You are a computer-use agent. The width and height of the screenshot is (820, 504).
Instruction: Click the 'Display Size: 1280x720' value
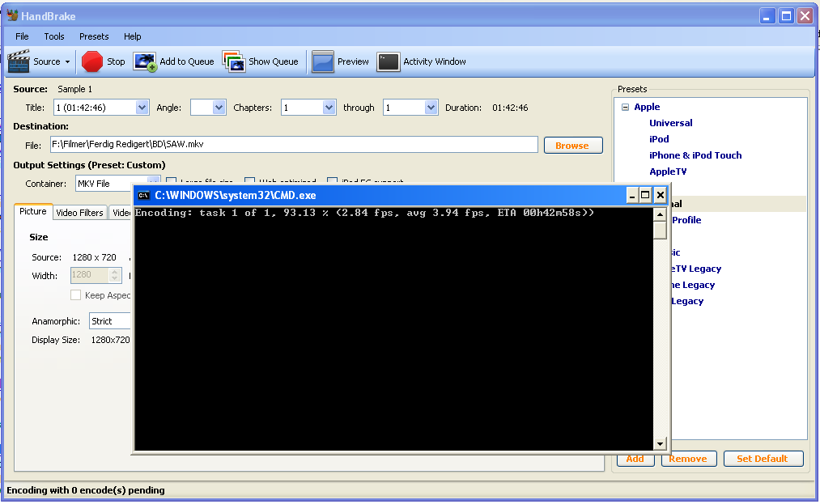[110, 340]
